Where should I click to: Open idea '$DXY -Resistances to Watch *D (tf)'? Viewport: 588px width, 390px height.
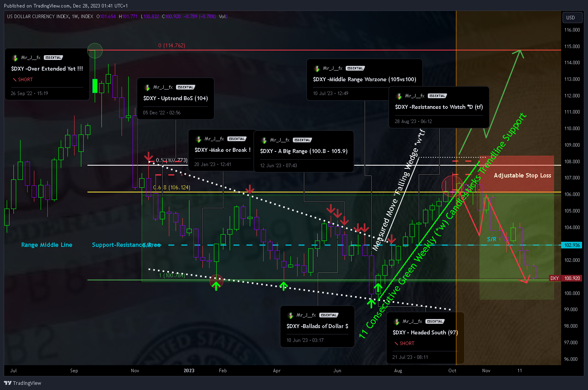439,107
